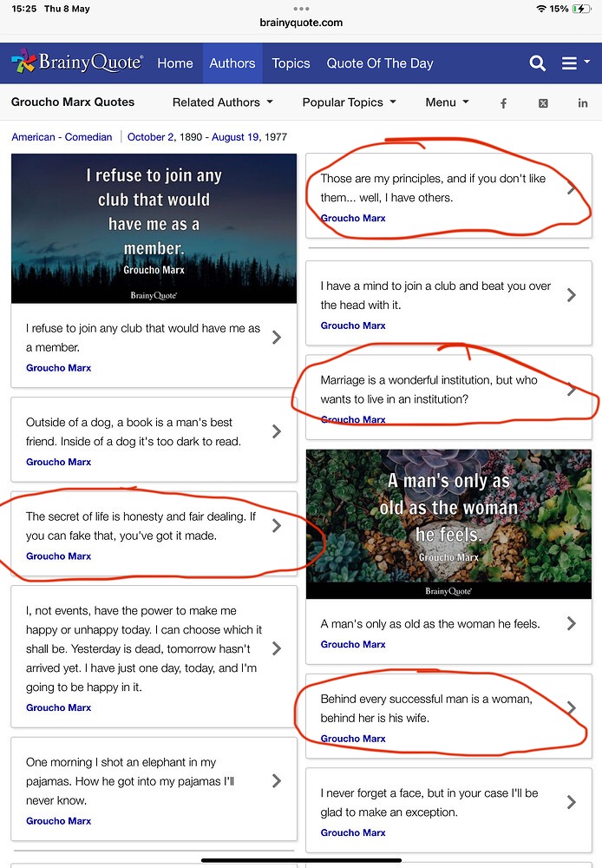The image size is (602, 868).
Task: Click the BrainyQuote logo
Action: [x=77, y=62]
